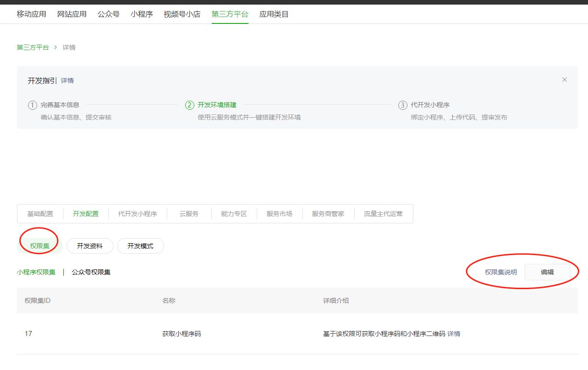This screenshot has height=370, width=588.
Task: Click step 1 circle icon 完善基本信息
Action: click(x=32, y=105)
